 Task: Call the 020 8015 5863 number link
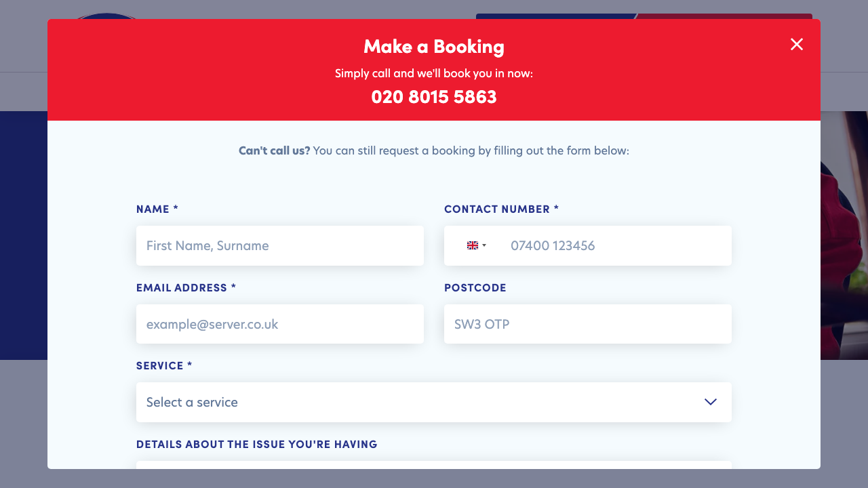tap(434, 97)
